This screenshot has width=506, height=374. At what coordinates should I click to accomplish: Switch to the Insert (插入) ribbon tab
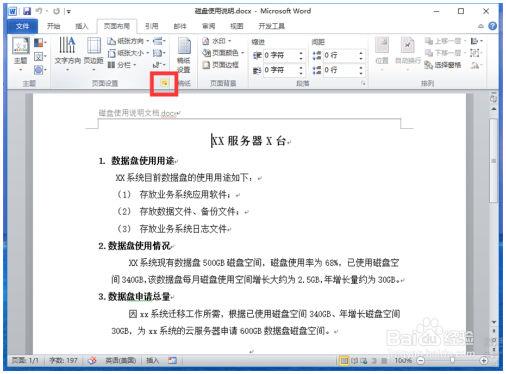point(81,26)
